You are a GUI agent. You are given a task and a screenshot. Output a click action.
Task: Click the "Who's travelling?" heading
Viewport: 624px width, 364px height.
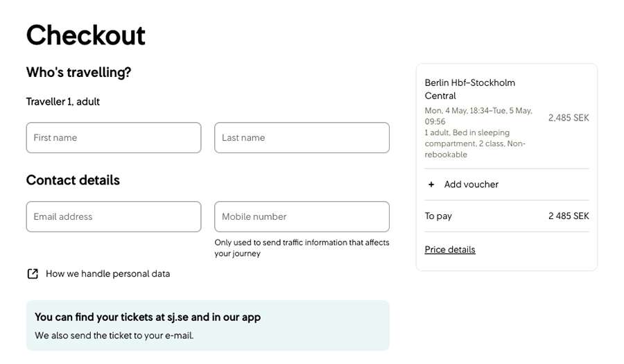pos(78,72)
